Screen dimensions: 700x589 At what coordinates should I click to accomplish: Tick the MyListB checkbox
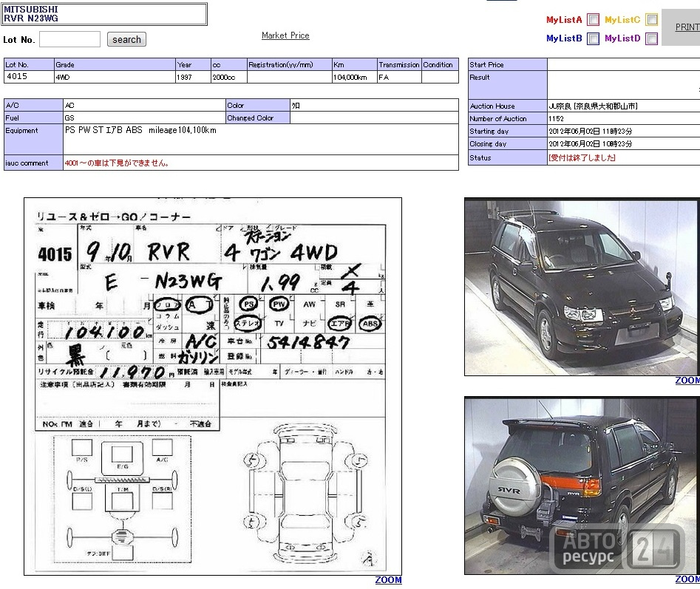pos(593,39)
